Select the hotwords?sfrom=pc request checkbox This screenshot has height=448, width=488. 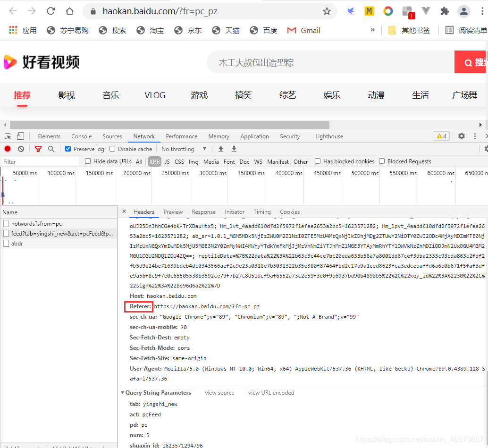tap(6, 224)
